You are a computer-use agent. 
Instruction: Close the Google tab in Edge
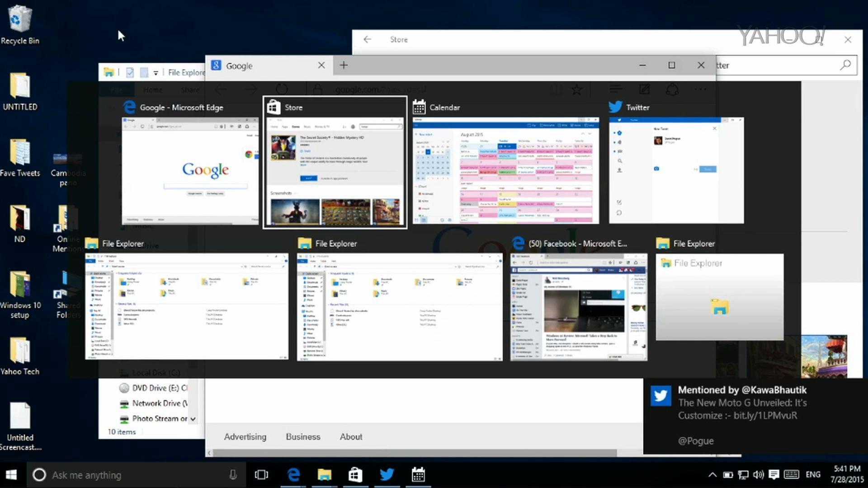click(321, 65)
